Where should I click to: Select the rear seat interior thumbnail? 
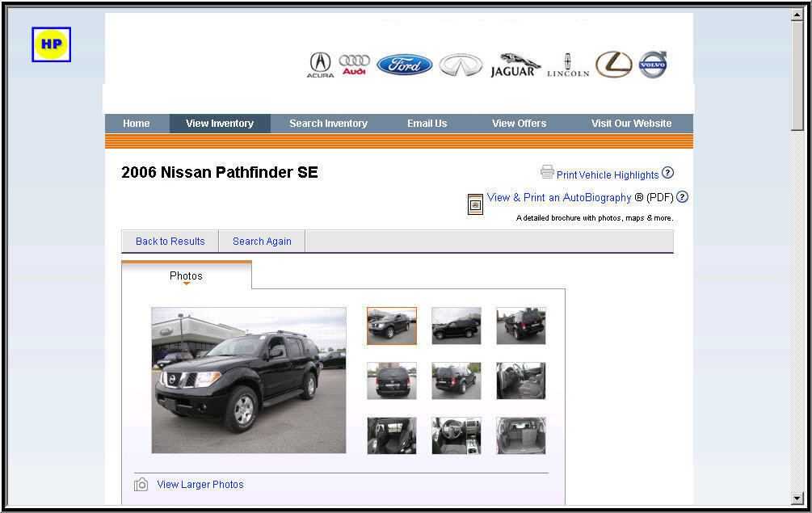(392, 436)
